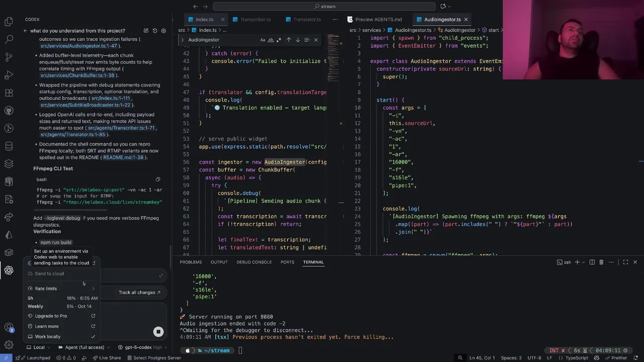
Task: Go back to Codex task list
Action: click(x=25, y=31)
